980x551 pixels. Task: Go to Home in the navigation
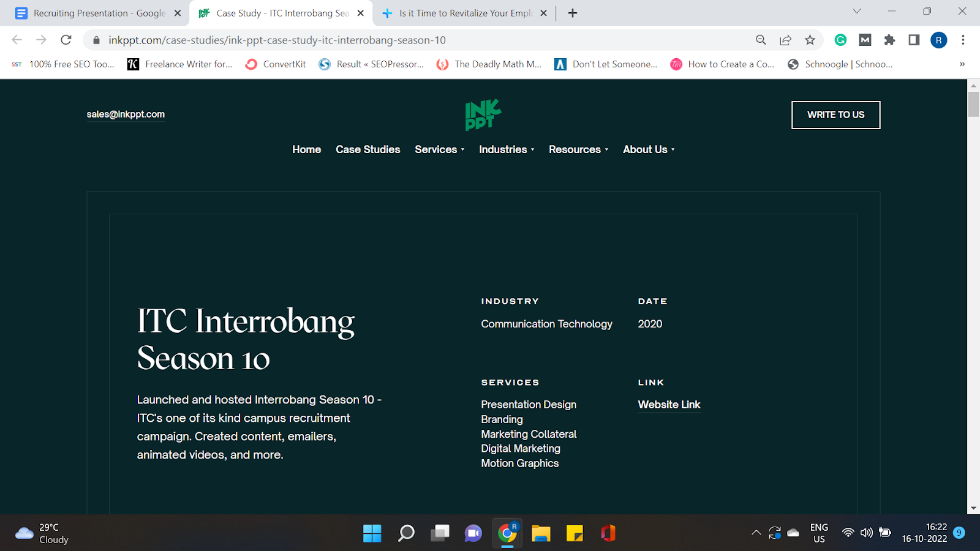(306, 149)
